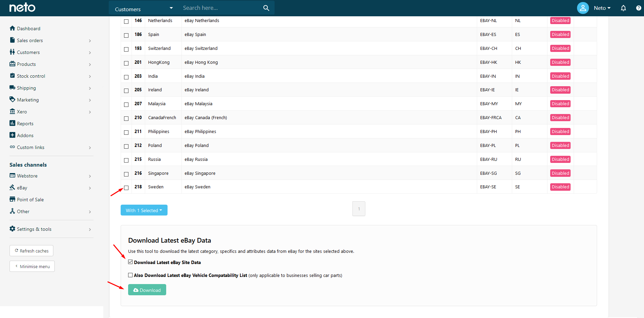644x318 pixels.
Task: Click ID 207 in the Malaysia row
Action: click(138, 104)
